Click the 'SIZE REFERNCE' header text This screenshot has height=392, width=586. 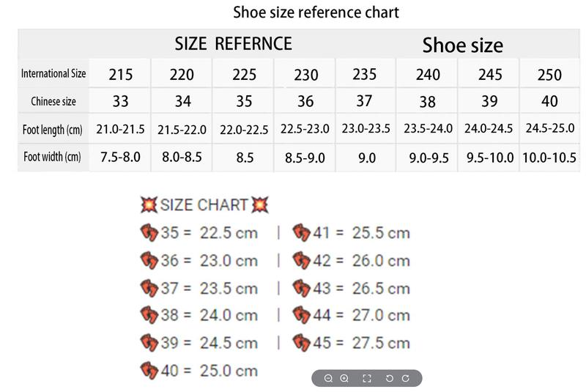pyautogui.click(x=233, y=44)
